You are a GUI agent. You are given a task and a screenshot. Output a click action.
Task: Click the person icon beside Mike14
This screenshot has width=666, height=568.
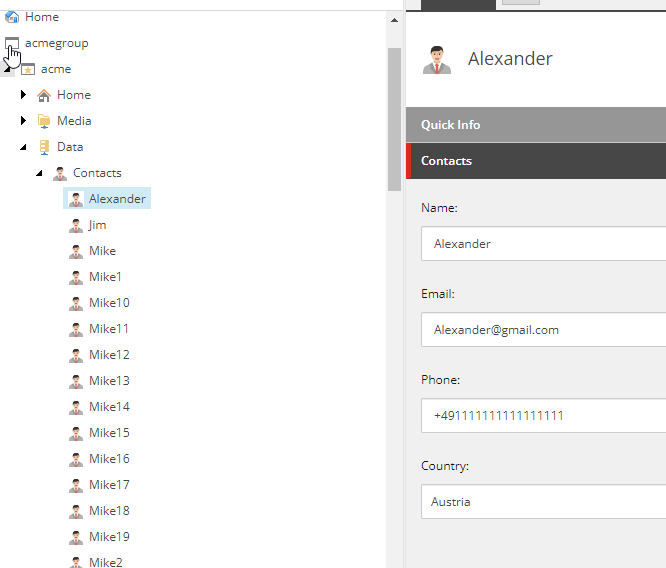point(76,407)
